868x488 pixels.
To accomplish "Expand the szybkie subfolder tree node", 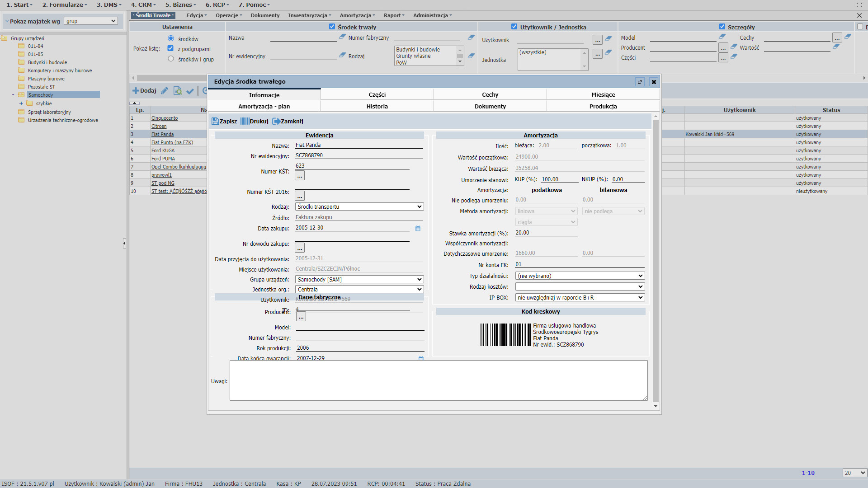I will [x=21, y=103].
